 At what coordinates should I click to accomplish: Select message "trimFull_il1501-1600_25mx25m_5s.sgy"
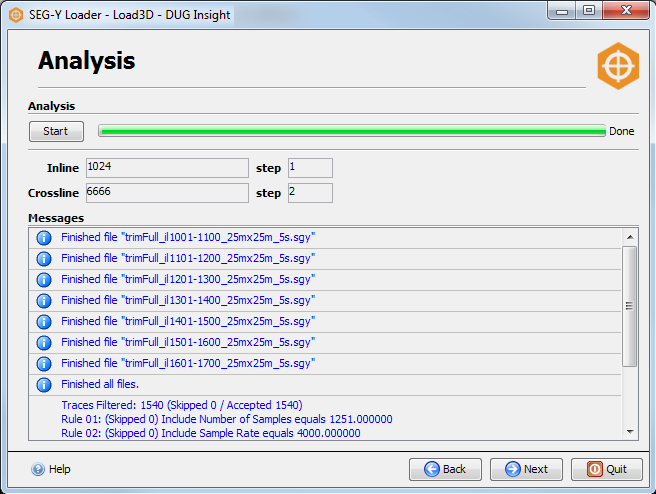pos(325,343)
